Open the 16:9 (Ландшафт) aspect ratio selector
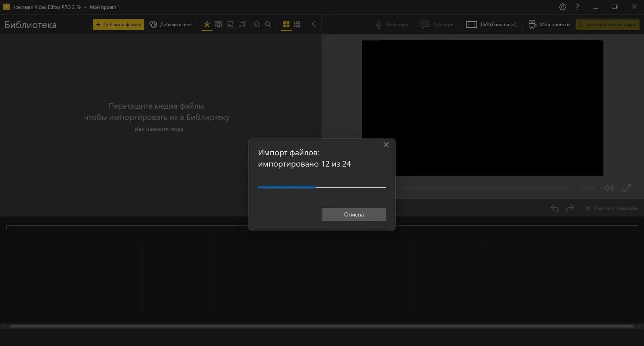The image size is (644, 346). click(x=491, y=25)
